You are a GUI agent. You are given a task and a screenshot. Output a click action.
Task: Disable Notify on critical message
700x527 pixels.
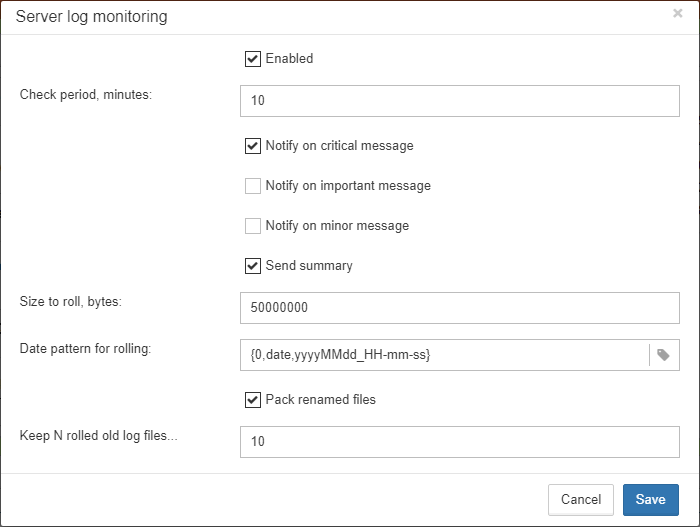(253, 146)
